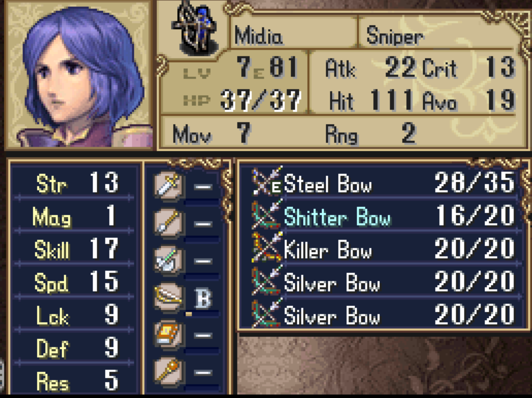This screenshot has width=532, height=398.
Task: Select the Skill stat row
Action: pyautogui.click(x=74, y=249)
